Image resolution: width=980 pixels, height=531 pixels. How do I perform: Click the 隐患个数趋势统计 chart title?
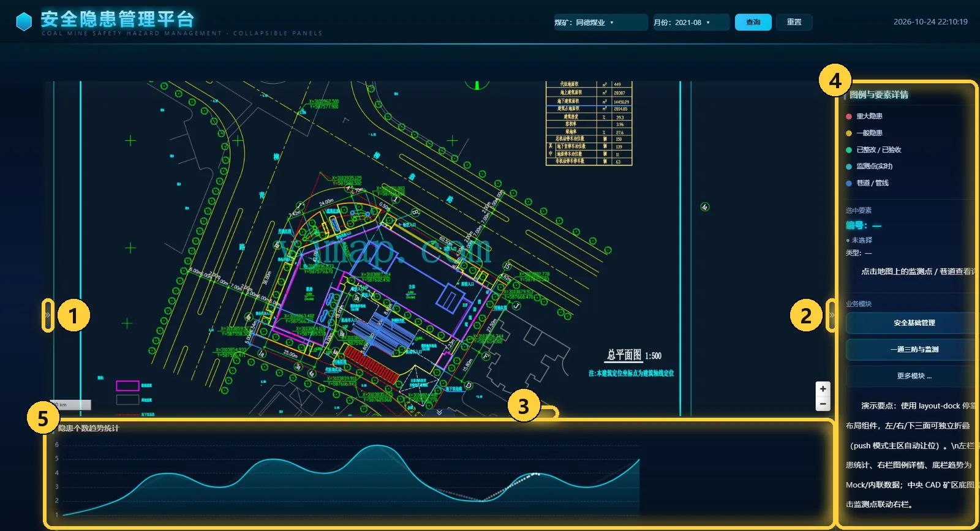point(88,428)
